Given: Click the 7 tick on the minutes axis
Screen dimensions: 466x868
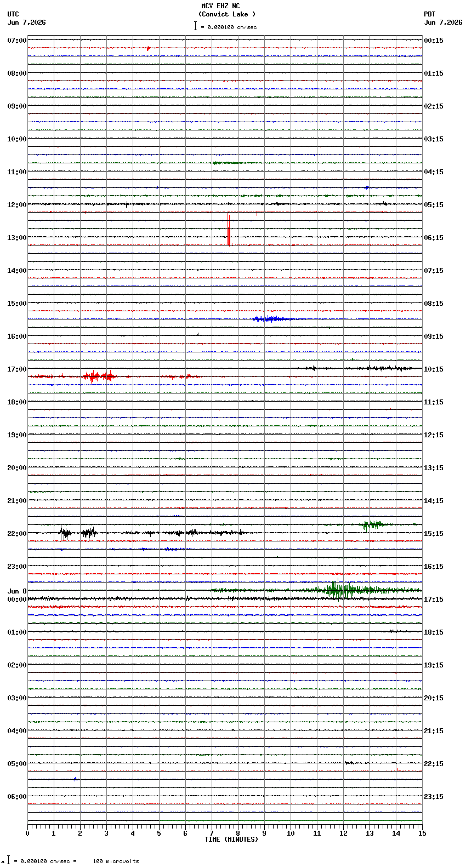Looking at the screenshot, I should (212, 833).
